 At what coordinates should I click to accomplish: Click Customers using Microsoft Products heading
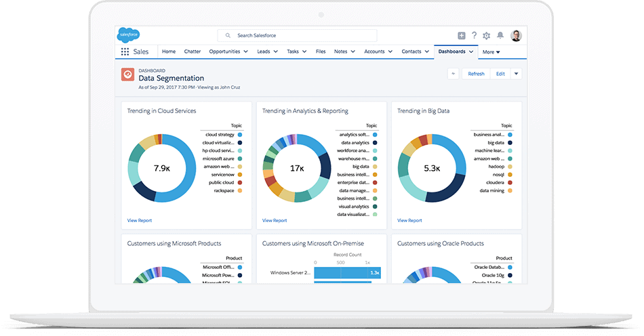point(174,244)
